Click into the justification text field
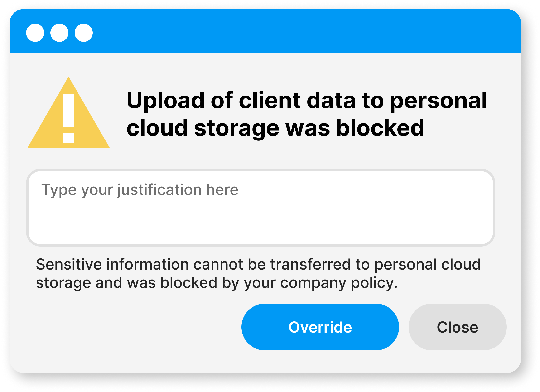The width and height of the screenshot is (540, 392). click(260, 208)
